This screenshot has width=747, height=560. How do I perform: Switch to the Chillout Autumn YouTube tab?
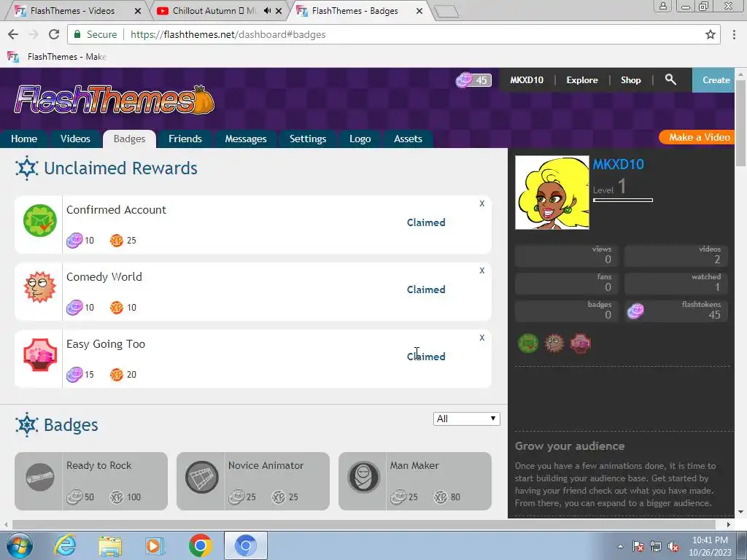[220, 10]
